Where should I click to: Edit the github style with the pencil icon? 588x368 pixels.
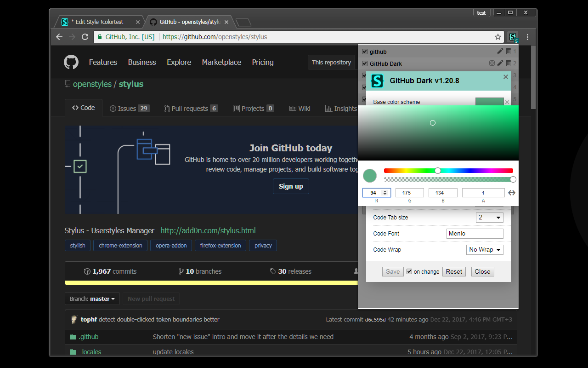[x=500, y=52]
